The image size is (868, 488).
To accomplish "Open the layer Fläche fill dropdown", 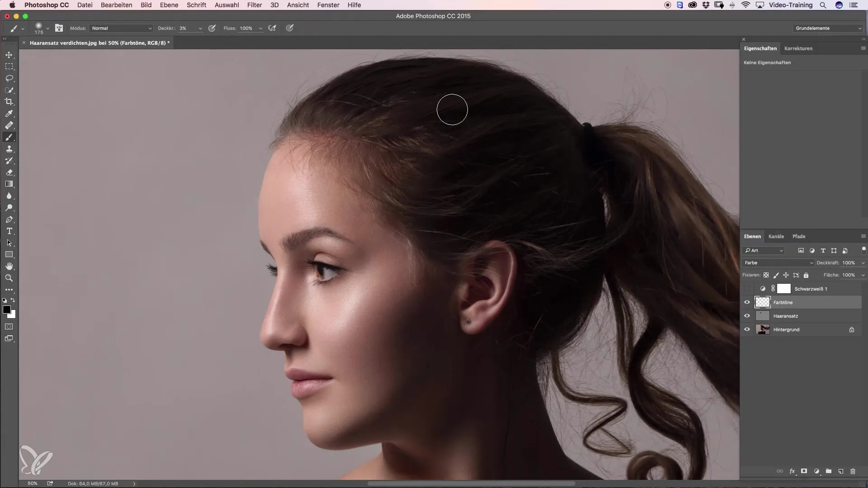I will 863,275.
